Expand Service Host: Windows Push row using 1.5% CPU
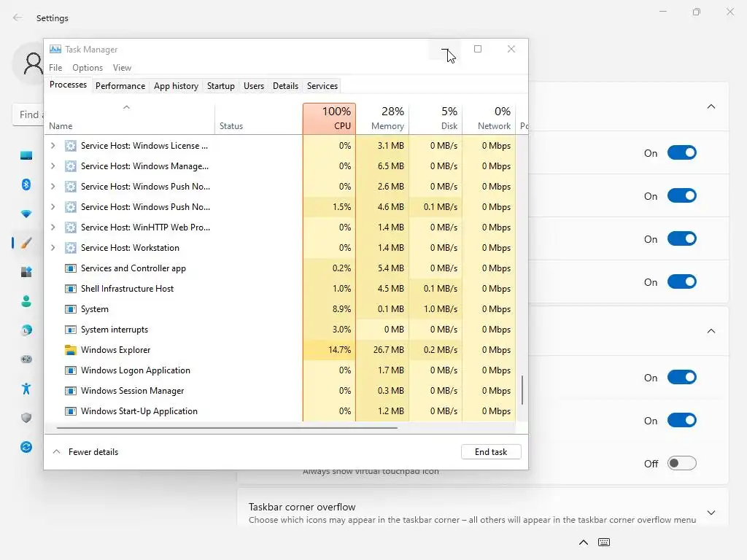 [53, 207]
